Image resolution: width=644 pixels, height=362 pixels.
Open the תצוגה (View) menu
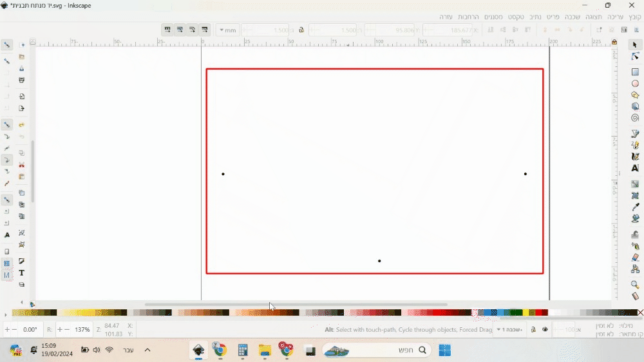pyautogui.click(x=594, y=17)
